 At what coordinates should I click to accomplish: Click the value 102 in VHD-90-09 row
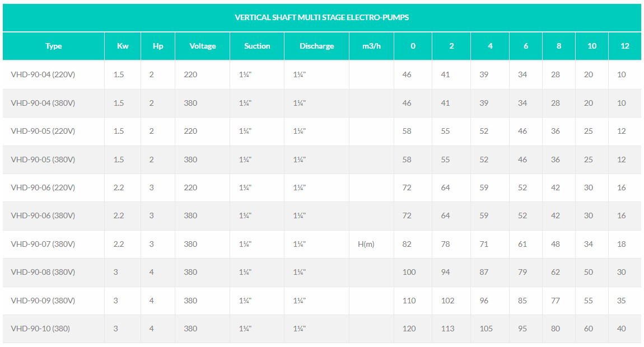(x=447, y=301)
